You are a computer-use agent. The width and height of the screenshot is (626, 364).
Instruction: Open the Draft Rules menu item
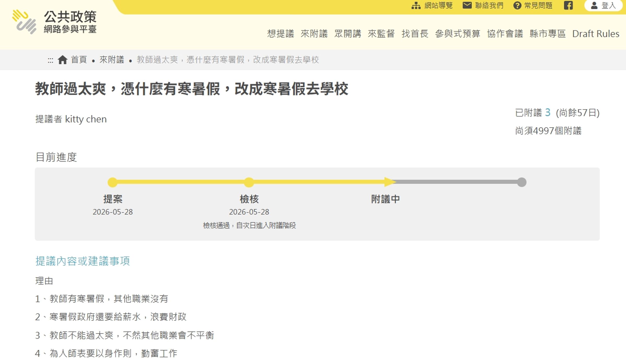tap(596, 34)
